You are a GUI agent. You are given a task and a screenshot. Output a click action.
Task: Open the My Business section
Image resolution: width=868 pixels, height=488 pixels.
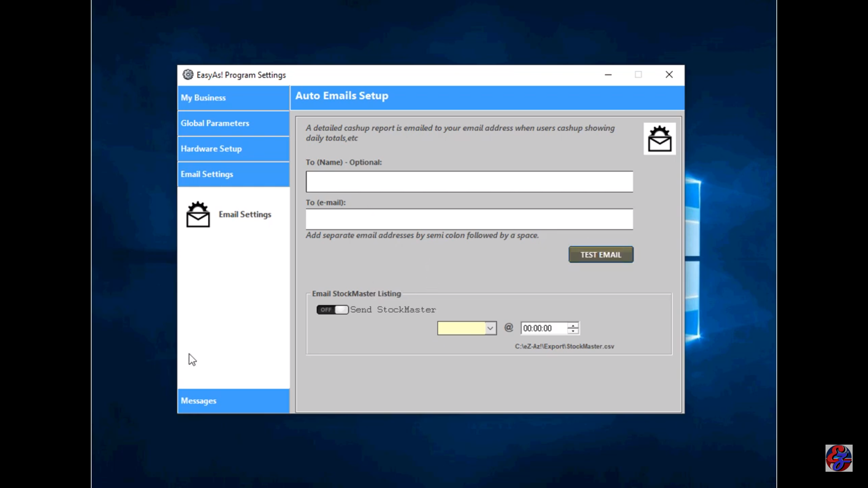233,98
